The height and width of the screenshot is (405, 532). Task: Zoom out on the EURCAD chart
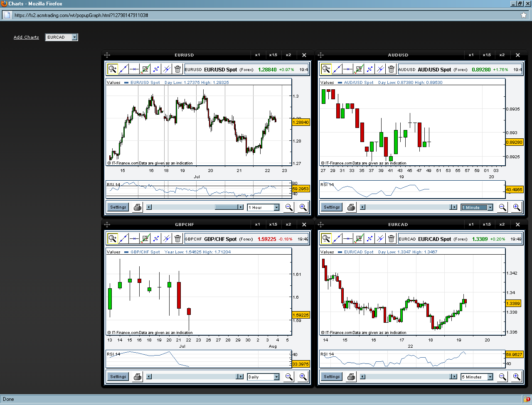coord(502,377)
